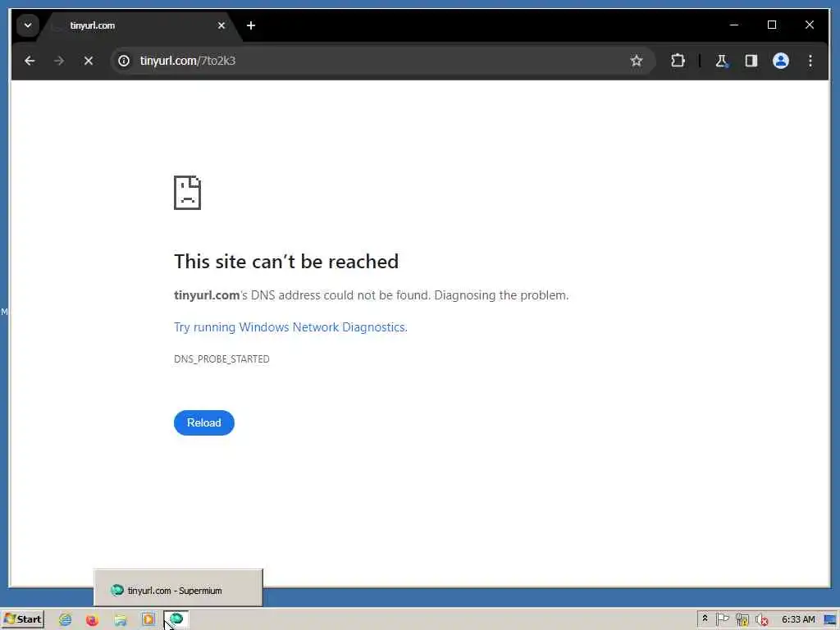Viewport: 840px width, 630px height.
Task: Open the tab search dropdown
Action: point(28,25)
